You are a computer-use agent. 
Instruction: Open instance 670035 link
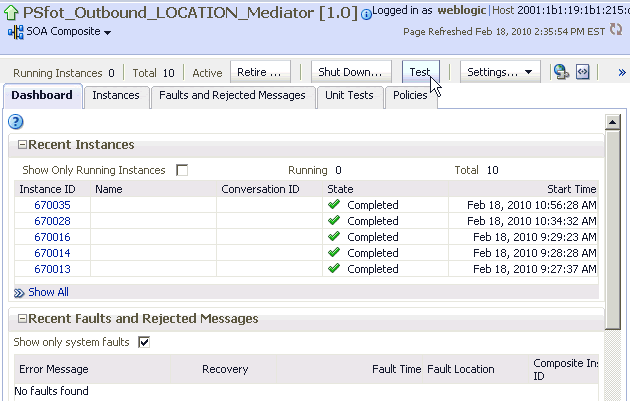[x=52, y=205]
